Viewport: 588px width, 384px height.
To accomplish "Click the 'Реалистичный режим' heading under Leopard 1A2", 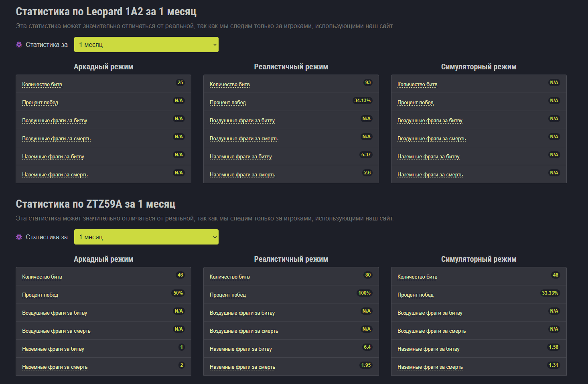I will [x=291, y=67].
